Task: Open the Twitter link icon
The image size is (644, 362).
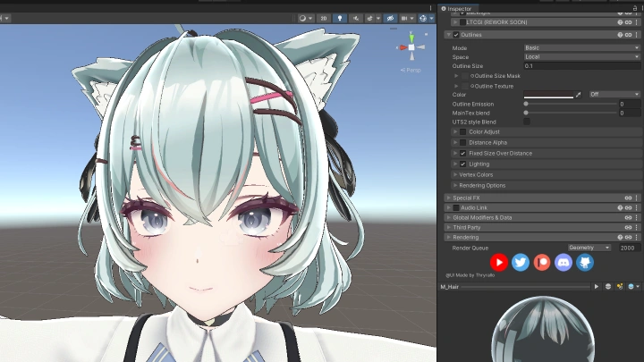Action: coord(521,262)
